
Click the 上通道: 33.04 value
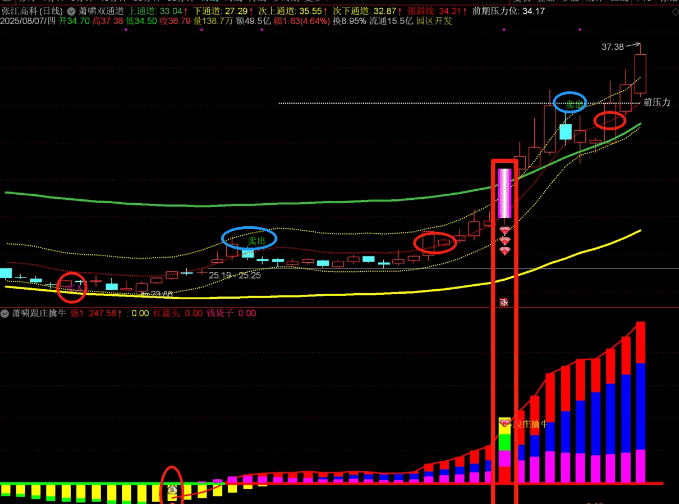tap(157, 11)
